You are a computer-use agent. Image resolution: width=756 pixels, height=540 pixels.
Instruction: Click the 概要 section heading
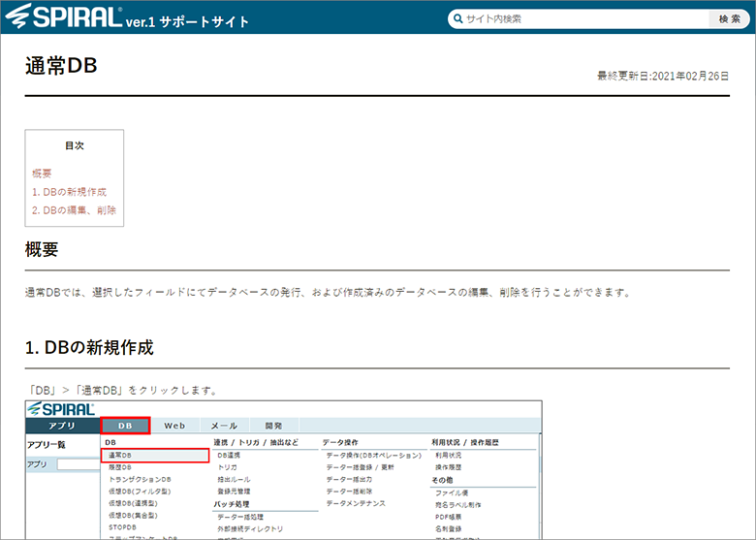pyautogui.click(x=42, y=249)
